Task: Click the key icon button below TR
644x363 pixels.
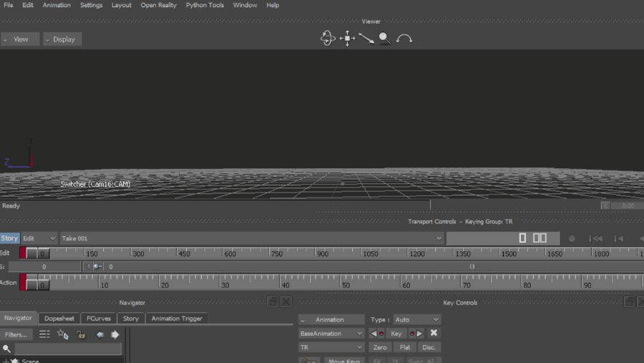Action: pos(309,361)
